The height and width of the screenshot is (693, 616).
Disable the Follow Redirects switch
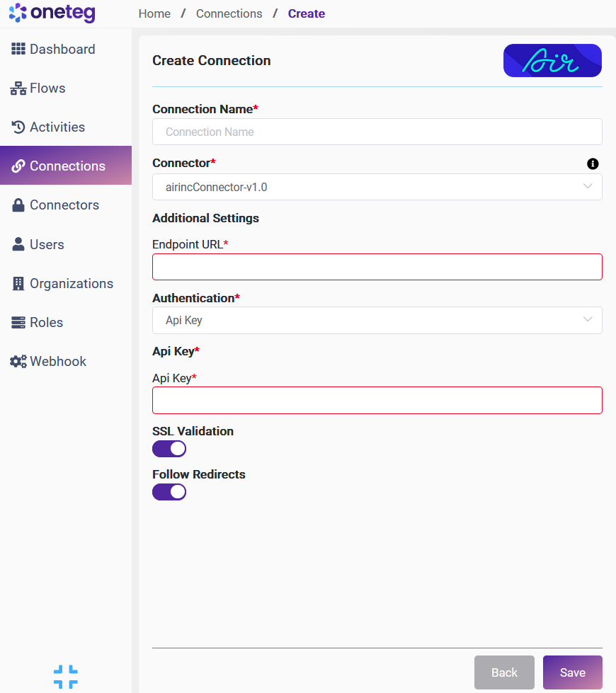[169, 492]
